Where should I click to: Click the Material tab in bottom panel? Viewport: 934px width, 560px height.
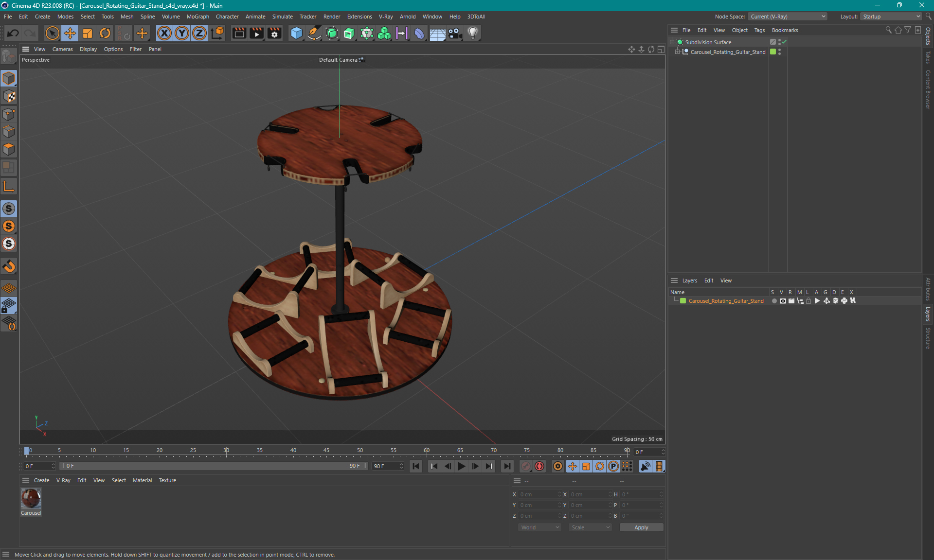point(142,480)
